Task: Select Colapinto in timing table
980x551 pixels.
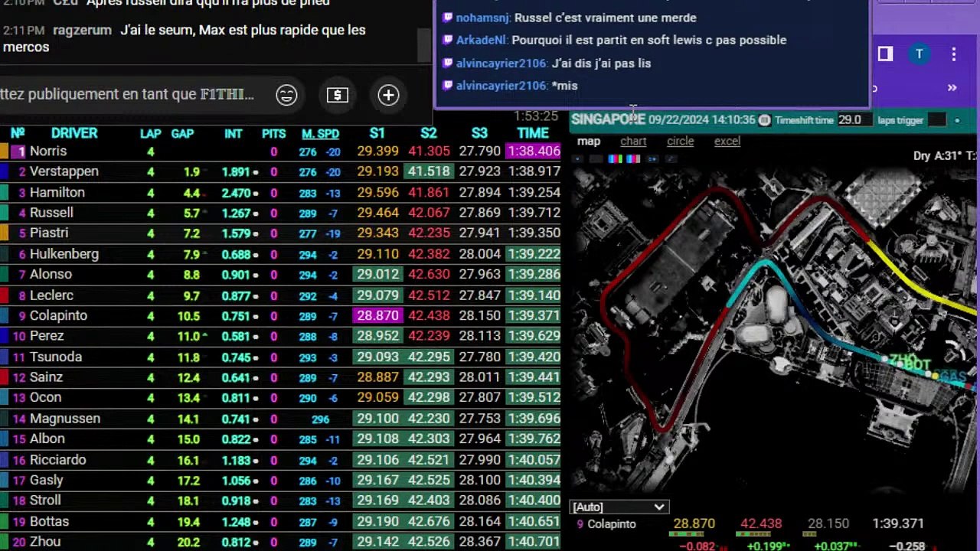Action: [x=58, y=315]
